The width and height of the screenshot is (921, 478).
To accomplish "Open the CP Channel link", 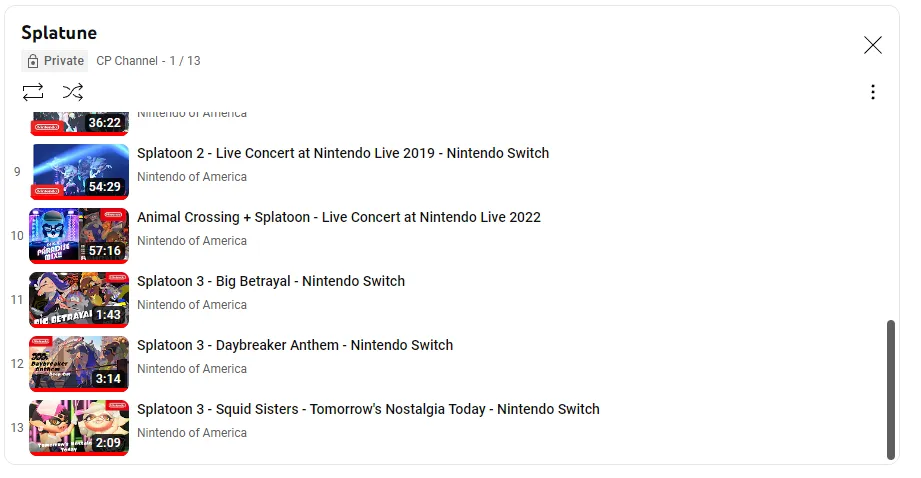I will tap(127, 60).
